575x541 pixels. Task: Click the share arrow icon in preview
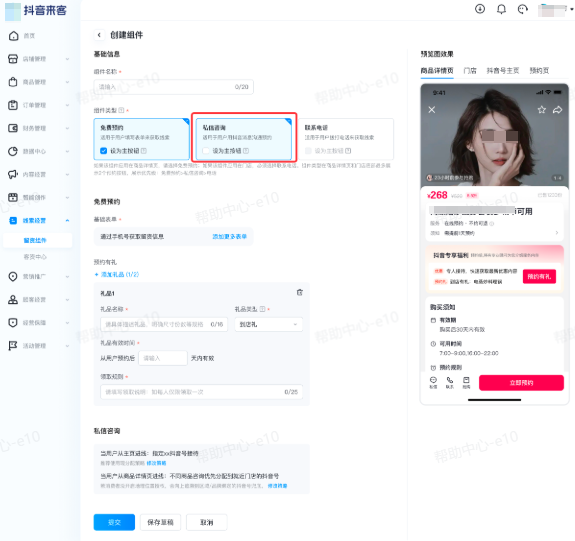557,109
